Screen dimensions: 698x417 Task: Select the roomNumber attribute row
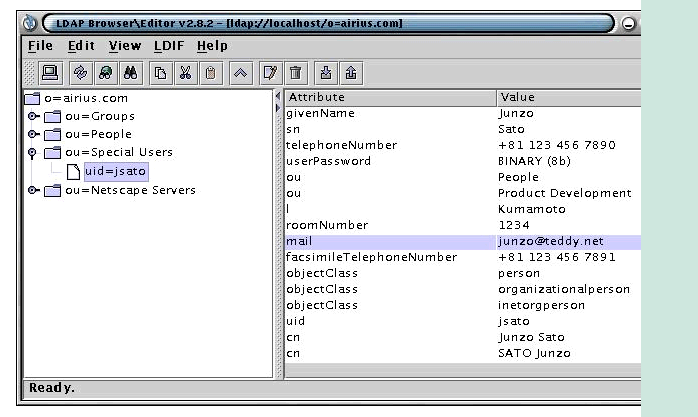click(463, 226)
